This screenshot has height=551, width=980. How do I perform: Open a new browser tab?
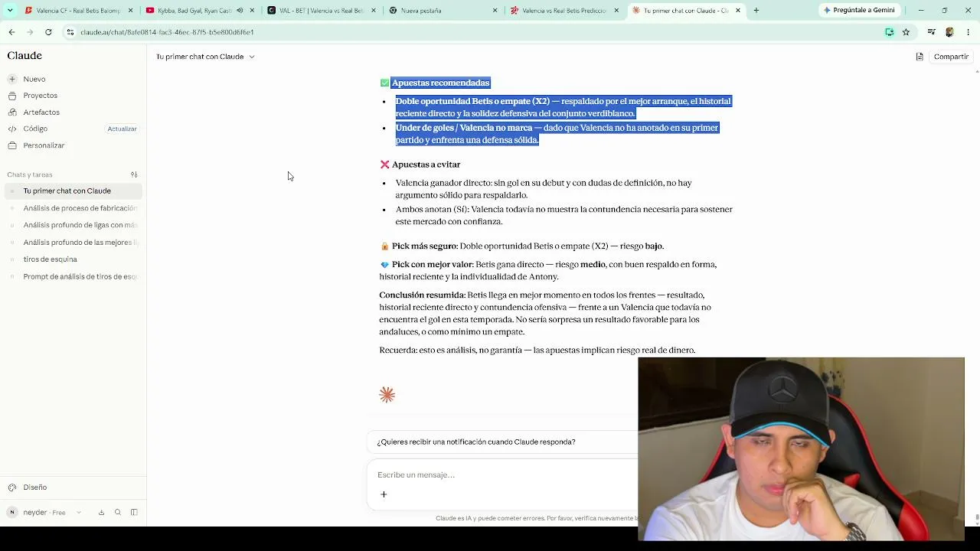click(x=756, y=11)
